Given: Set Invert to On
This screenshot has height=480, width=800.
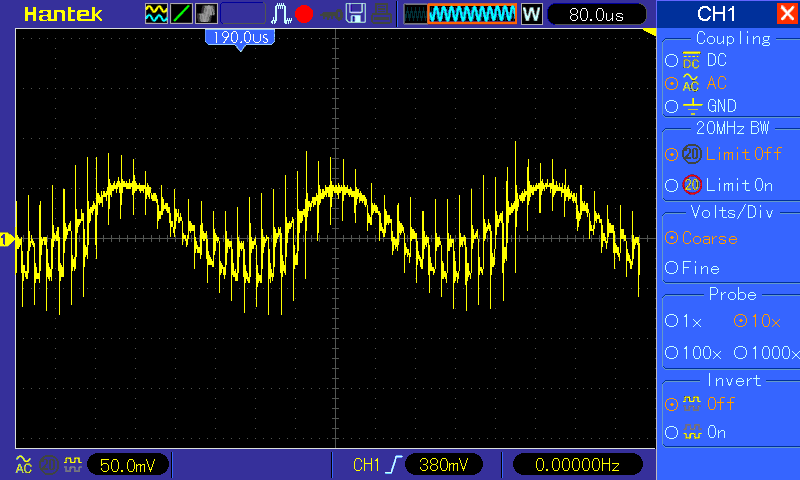Looking at the screenshot, I should click(696, 433).
